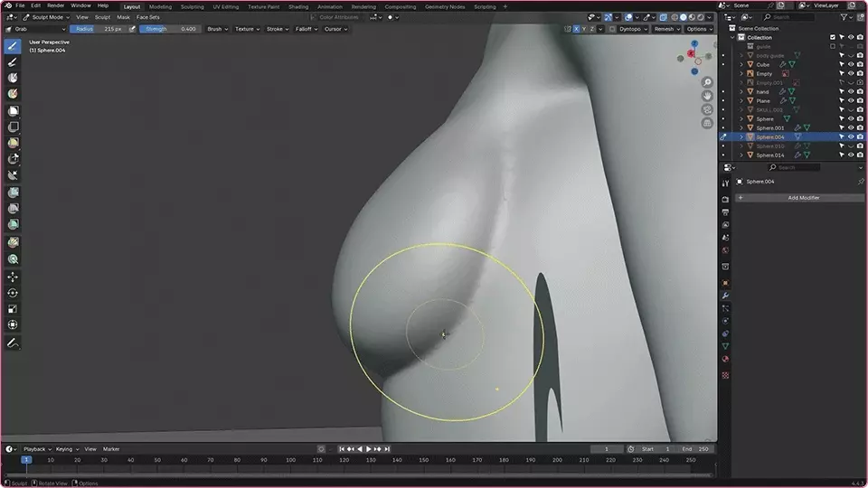Select the Annotate tool in the toolbar
Screen dimensions: 868x488
coord(13,343)
